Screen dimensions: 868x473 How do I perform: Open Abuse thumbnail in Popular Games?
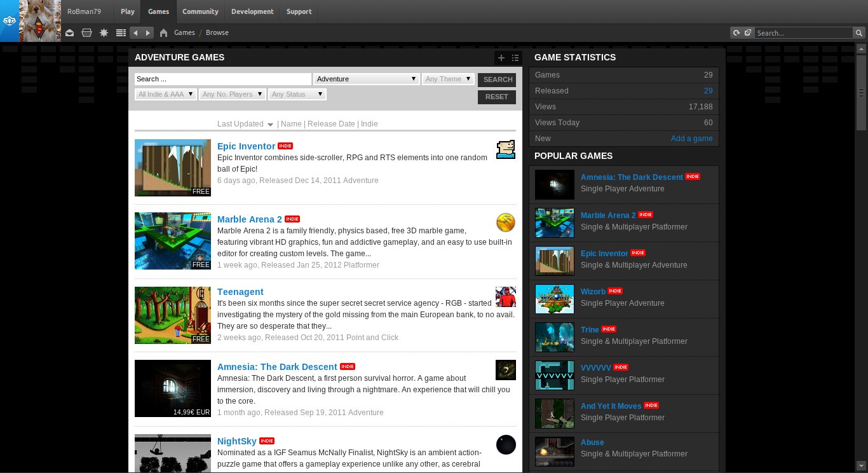(555, 451)
